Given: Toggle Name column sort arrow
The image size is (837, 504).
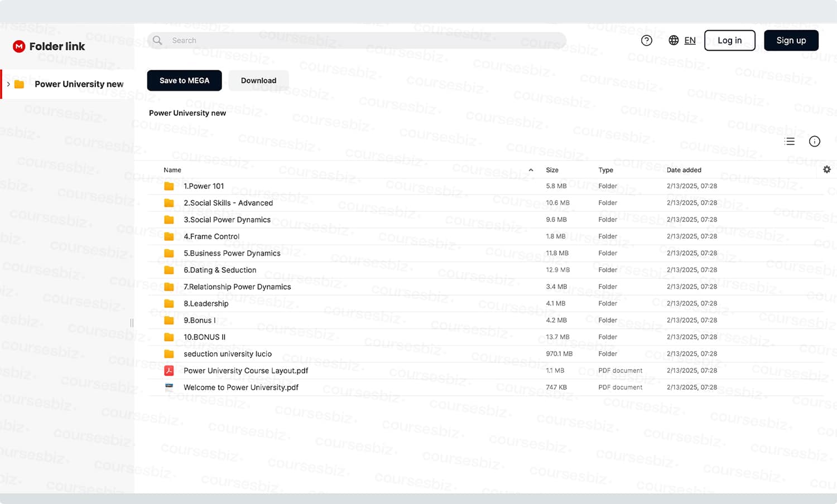Looking at the screenshot, I should (531, 170).
